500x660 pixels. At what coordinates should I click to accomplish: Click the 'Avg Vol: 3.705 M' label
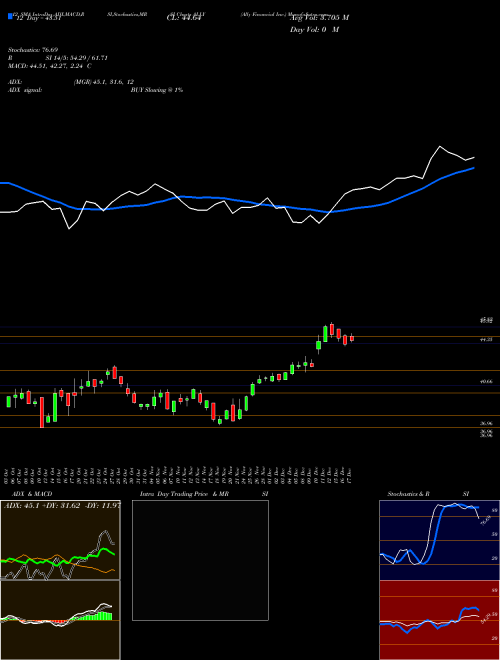[x=319, y=18]
